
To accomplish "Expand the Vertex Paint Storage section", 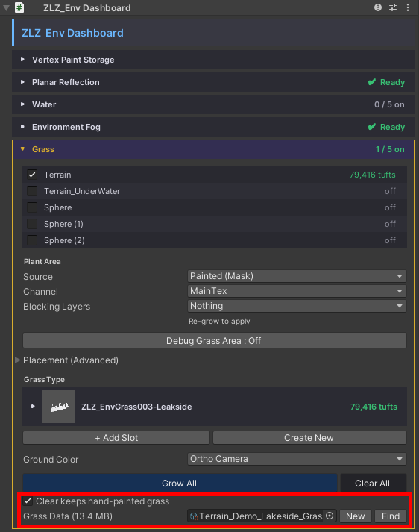I will [x=213, y=60].
